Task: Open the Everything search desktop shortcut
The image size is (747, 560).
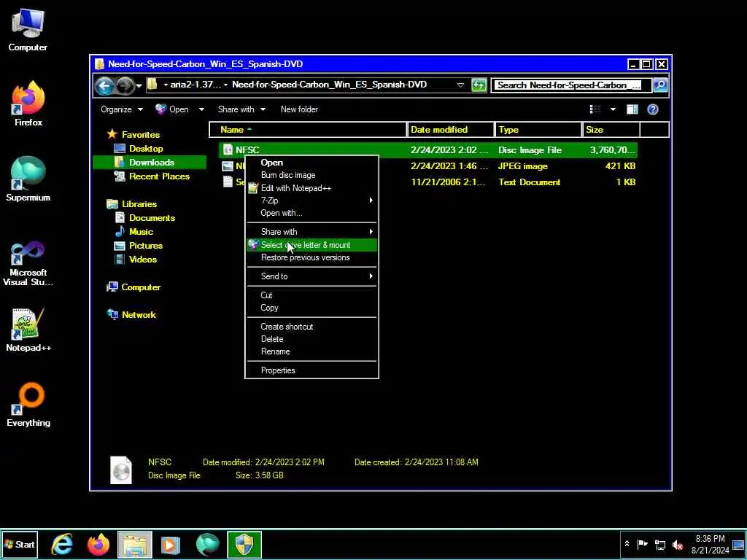Action: point(28,404)
